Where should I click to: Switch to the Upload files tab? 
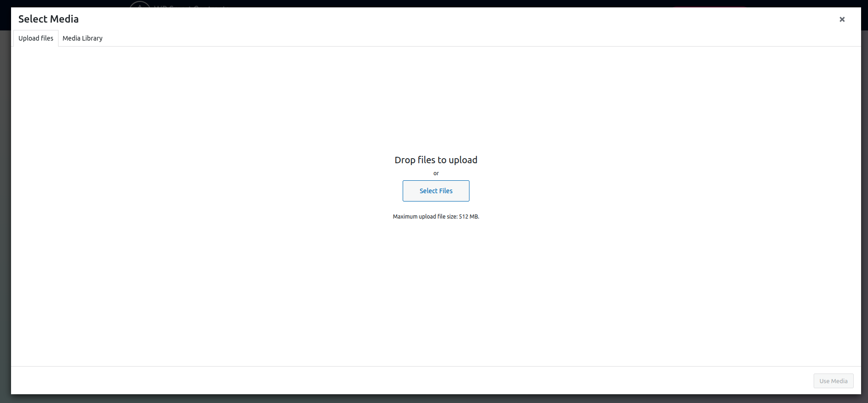coord(36,38)
